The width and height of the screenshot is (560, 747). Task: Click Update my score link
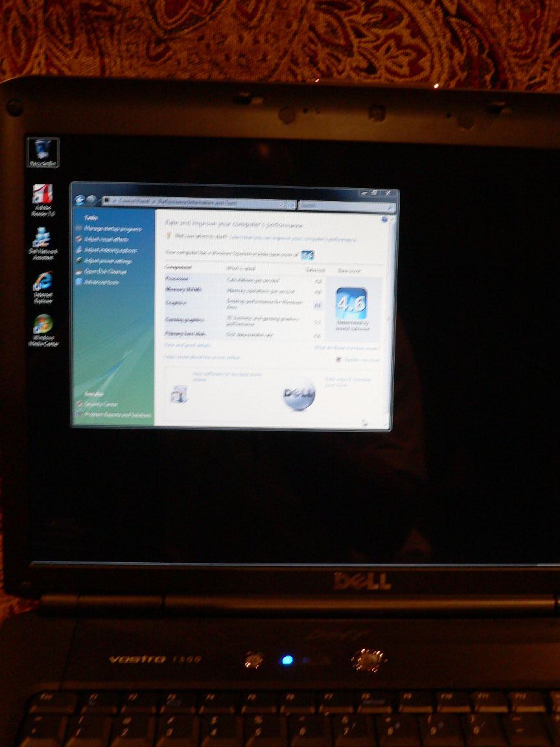point(362,360)
